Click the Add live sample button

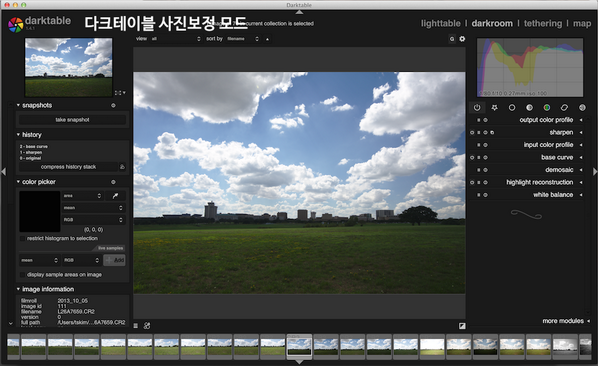click(x=114, y=260)
